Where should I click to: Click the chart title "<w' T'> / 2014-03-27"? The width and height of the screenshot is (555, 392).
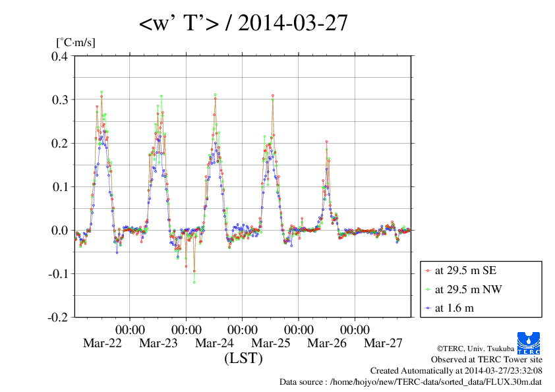point(243,23)
